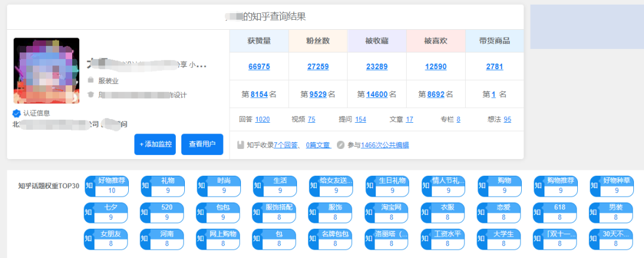Screen dimensions: 644x258
Task: Click the blue verified badge icon
Action: click(17, 113)
